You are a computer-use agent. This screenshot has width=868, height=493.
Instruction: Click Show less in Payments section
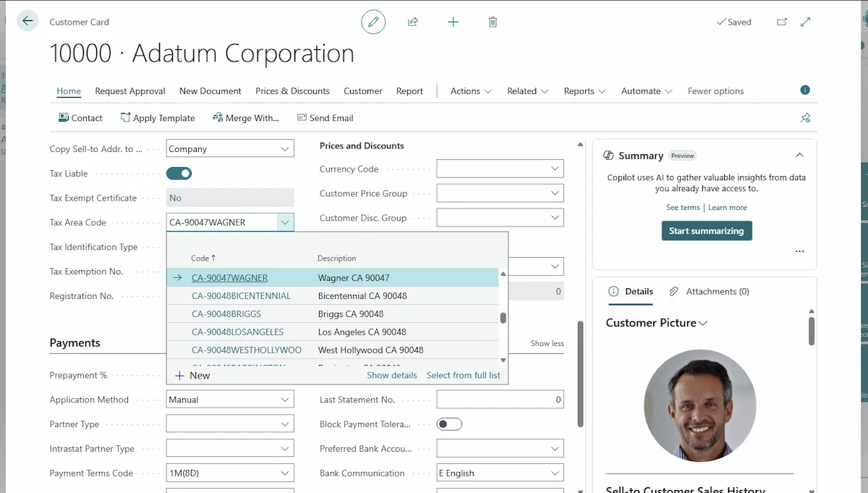tap(548, 343)
